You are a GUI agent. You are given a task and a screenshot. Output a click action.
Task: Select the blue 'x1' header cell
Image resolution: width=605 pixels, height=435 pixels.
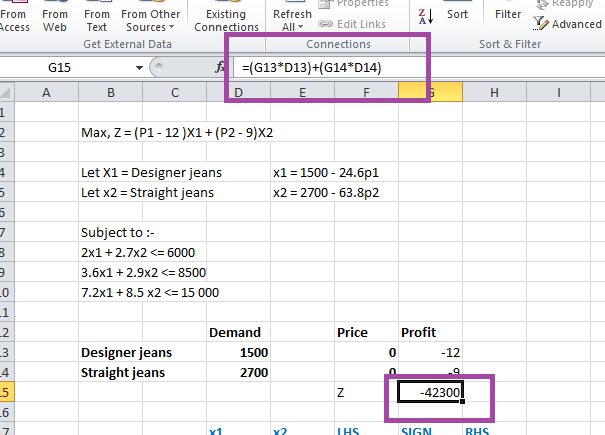click(x=238, y=430)
